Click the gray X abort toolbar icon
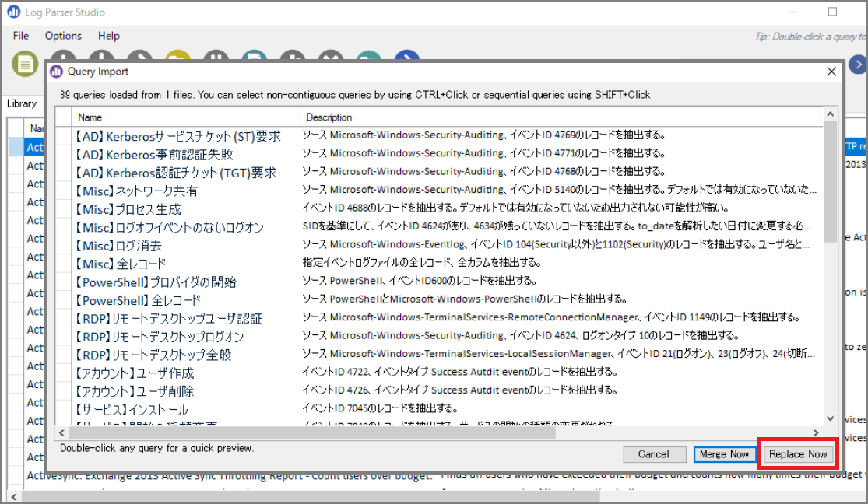Viewport: 868px width, 504px height. click(331, 55)
